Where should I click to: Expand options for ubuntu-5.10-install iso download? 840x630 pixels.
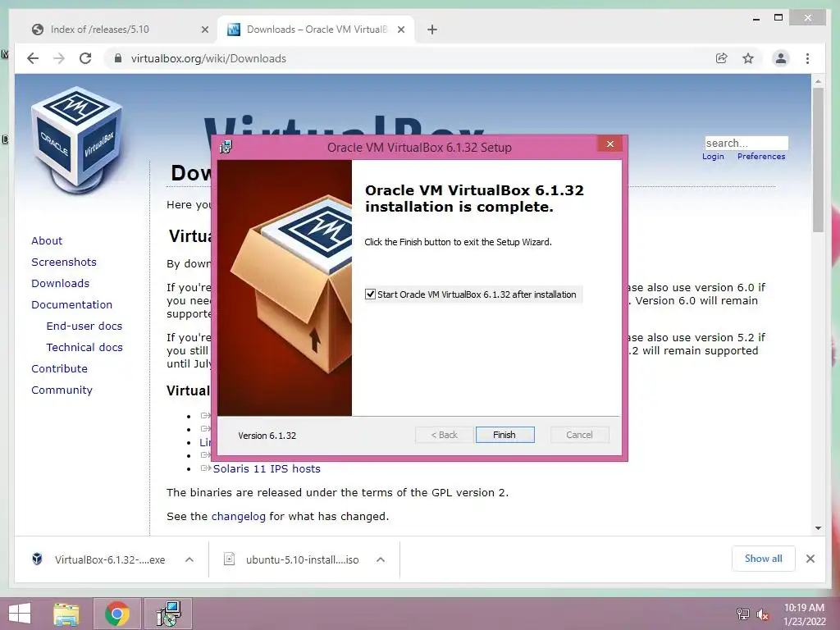(381, 559)
